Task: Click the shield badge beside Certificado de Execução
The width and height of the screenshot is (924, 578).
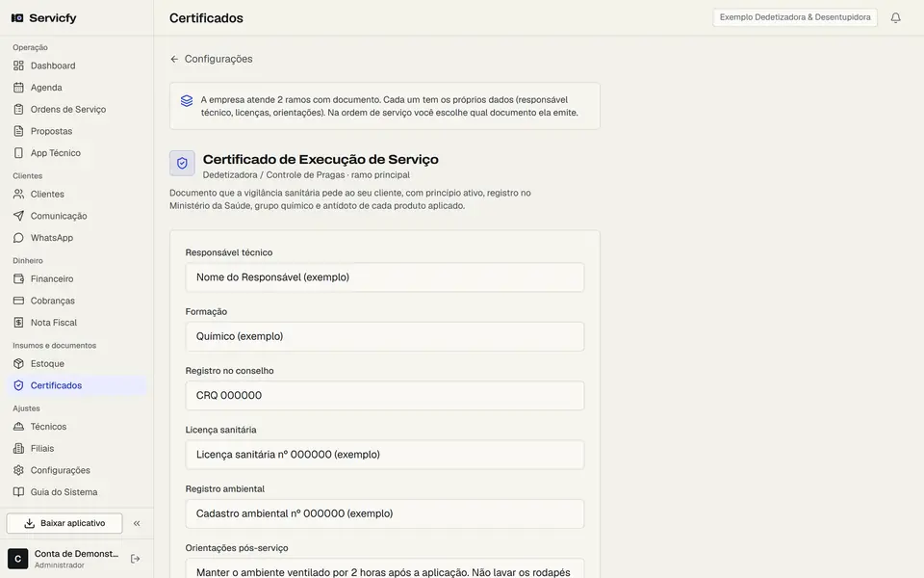Action: pos(182,163)
